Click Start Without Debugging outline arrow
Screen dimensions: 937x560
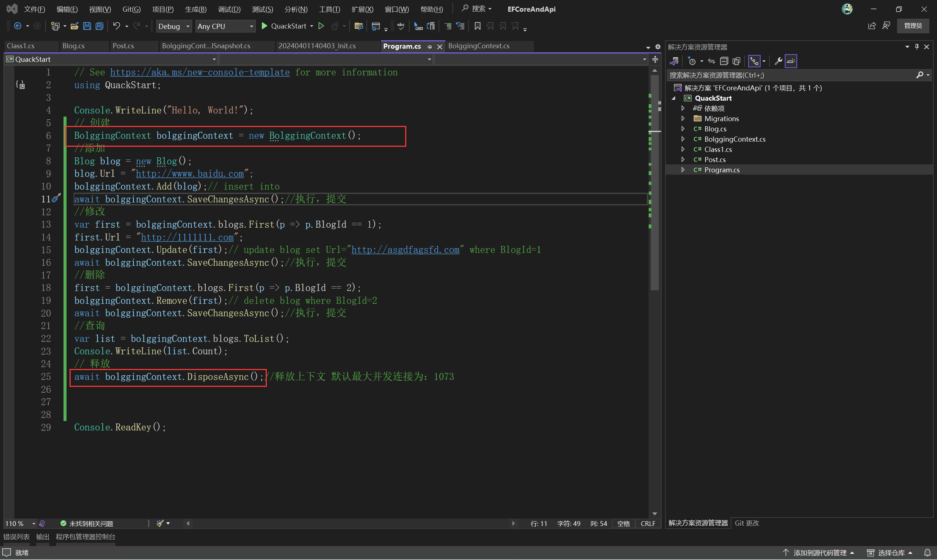click(321, 26)
